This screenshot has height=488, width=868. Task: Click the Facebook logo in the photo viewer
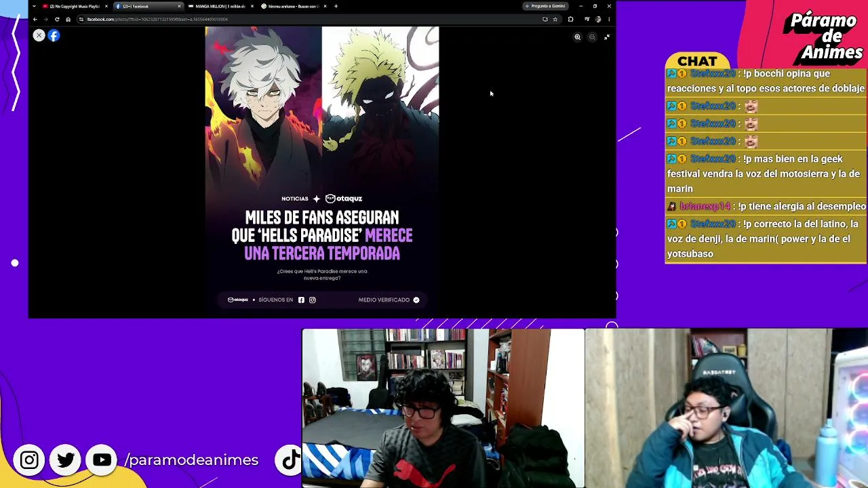(x=54, y=35)
